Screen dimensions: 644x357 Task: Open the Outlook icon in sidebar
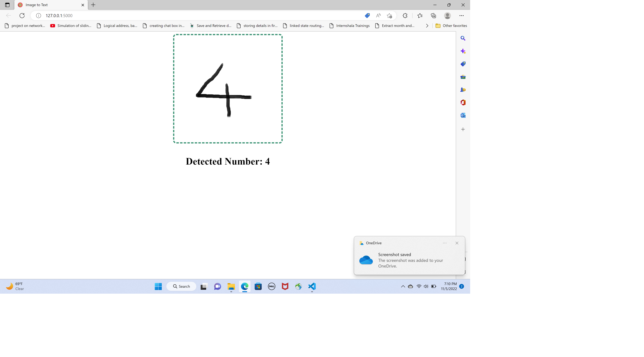point(463,115)
